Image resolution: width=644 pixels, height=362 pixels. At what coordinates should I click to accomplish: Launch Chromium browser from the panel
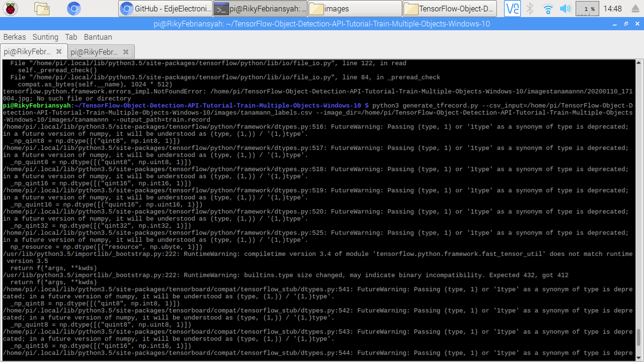pyautogui.click(x=74, y=9)
